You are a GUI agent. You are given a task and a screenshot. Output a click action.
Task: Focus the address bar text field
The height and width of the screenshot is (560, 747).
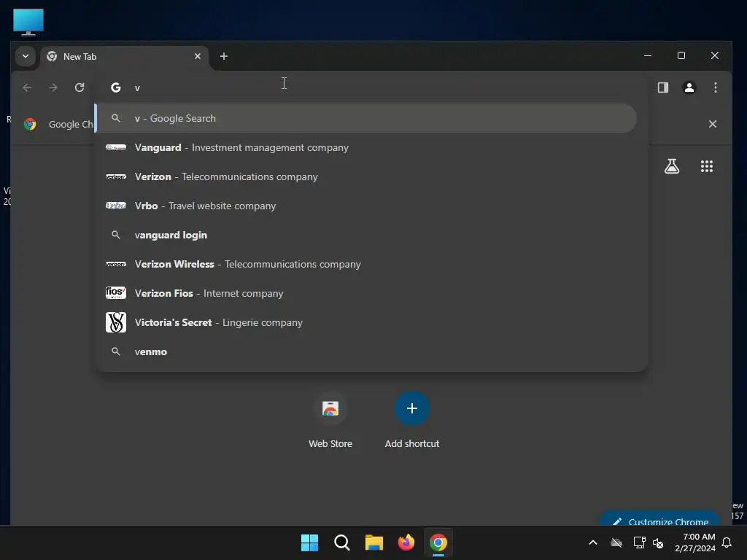click(371, 87)
